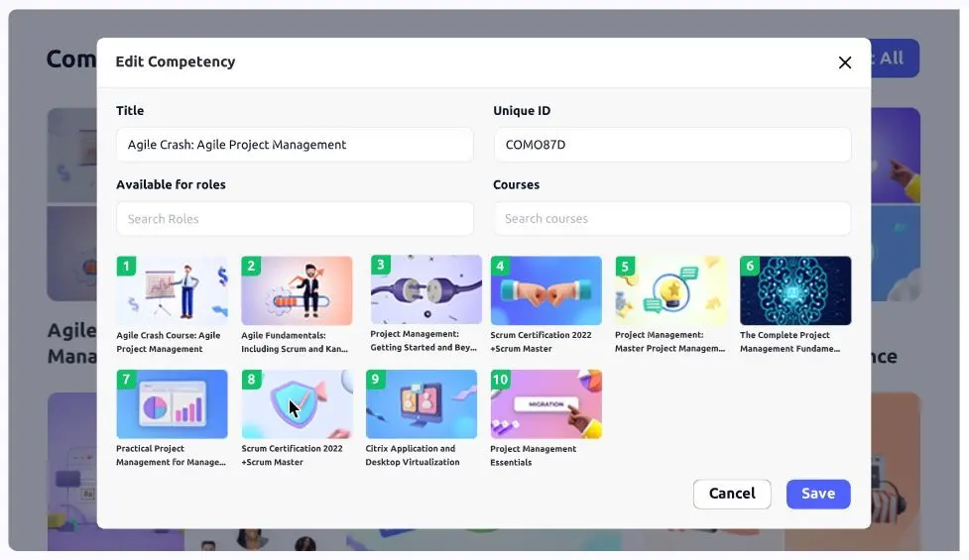Click 'Citrix Application and Desktop Virtualization' caption
Screen dimensions: 969x560
coord(413,455)
